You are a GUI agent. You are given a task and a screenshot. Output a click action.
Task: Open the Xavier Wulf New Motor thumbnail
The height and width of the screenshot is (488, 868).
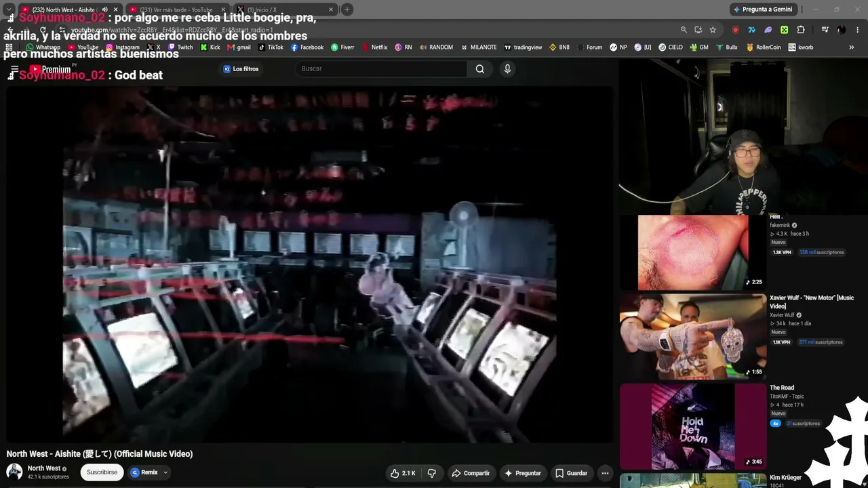(692, 336)
